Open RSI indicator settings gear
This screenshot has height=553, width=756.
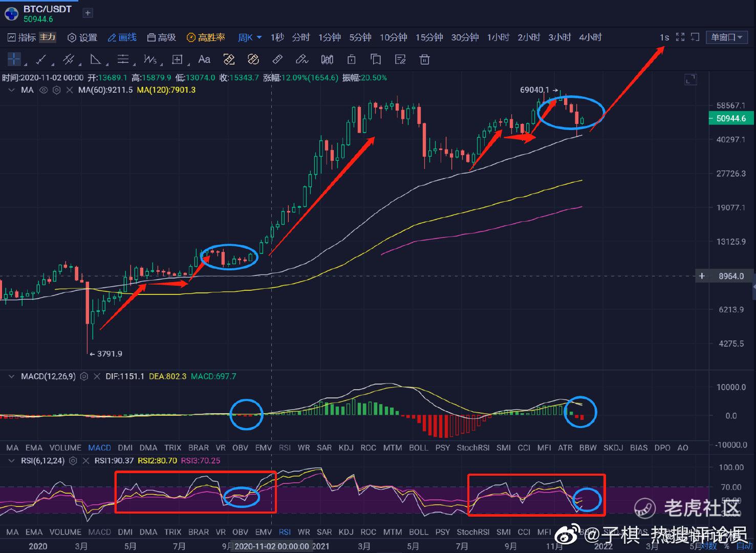[73, 461]
